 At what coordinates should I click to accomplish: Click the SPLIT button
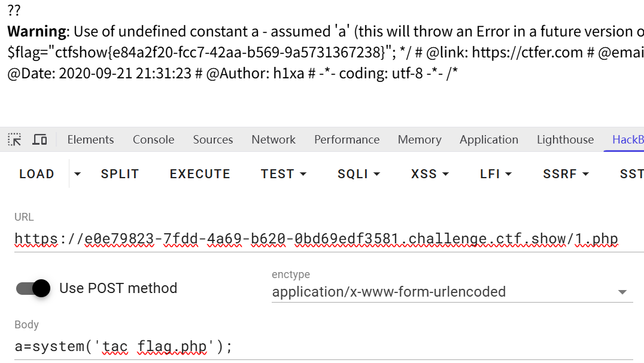120,174
